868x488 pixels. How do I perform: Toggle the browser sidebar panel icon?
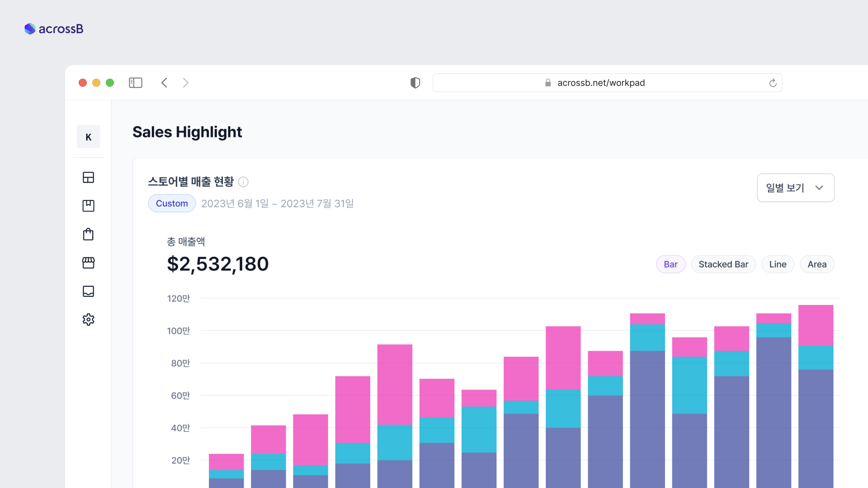(x=136, y=83)
